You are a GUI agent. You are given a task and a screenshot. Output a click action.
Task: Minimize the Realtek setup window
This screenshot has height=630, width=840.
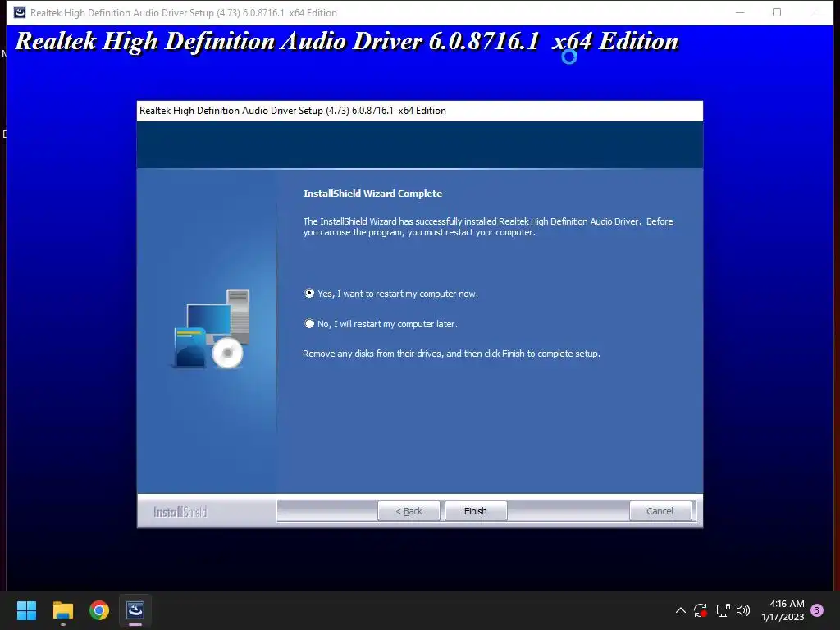740,12
